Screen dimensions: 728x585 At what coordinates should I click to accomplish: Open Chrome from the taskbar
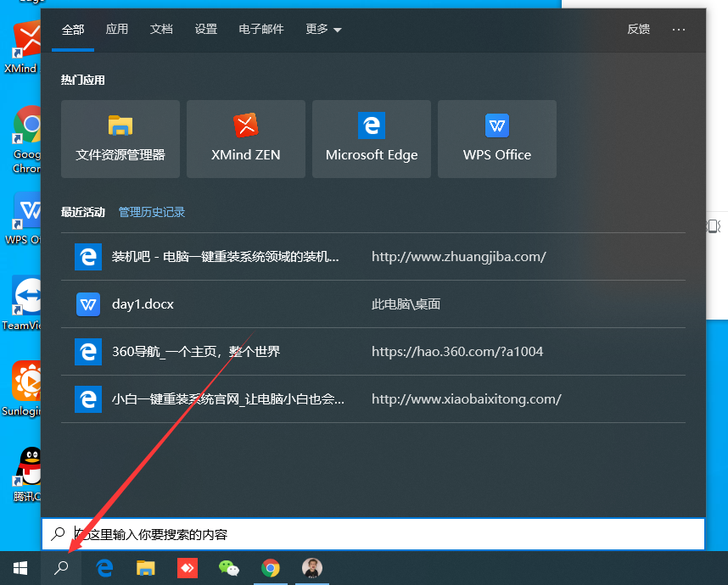[x=271, y=568]
